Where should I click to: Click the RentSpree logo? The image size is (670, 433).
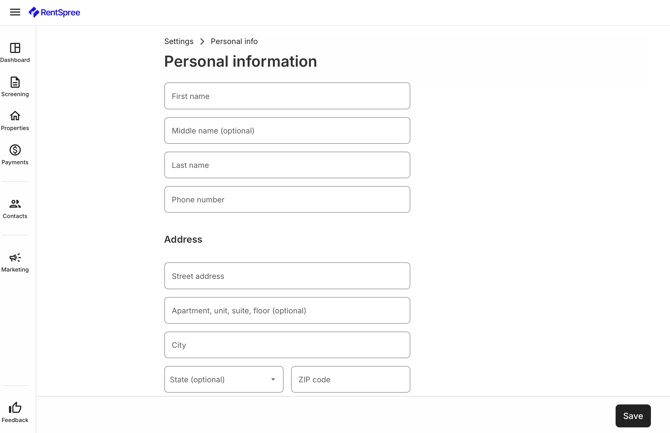[54, 12]
